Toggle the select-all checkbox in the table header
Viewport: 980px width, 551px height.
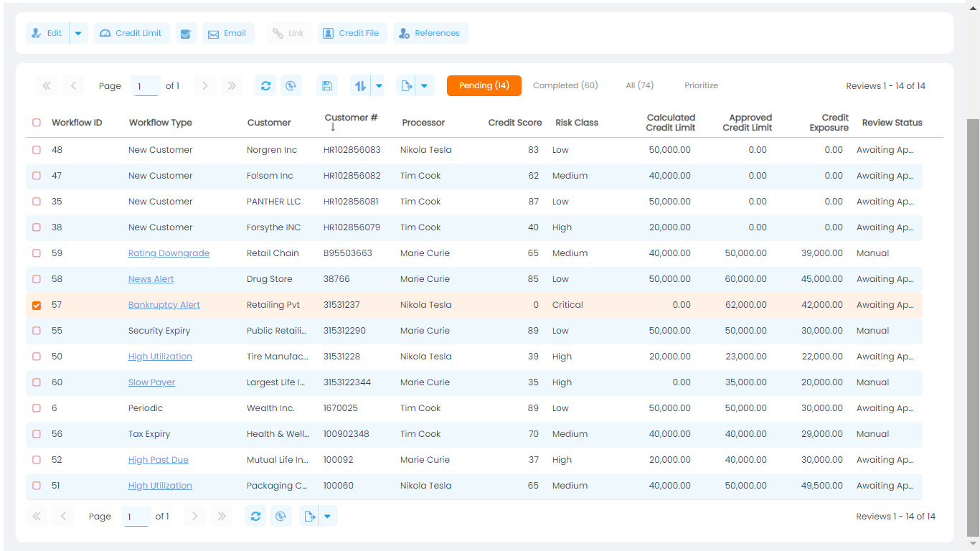click(37, 123)
